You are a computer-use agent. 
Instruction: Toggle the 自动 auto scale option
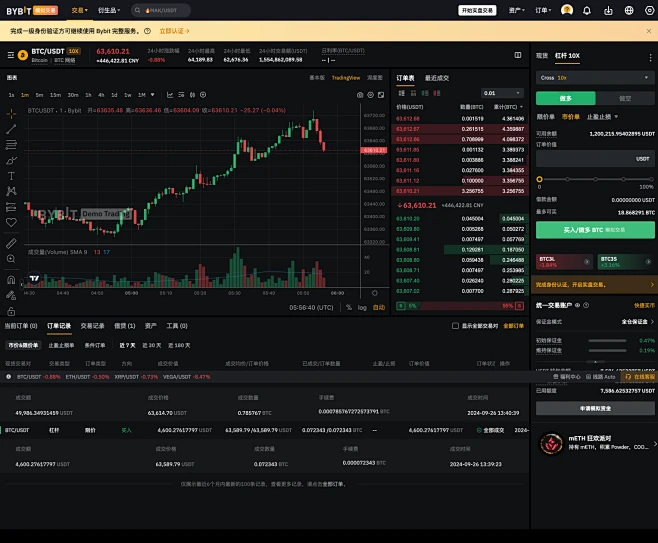click(x=379, y=308)
